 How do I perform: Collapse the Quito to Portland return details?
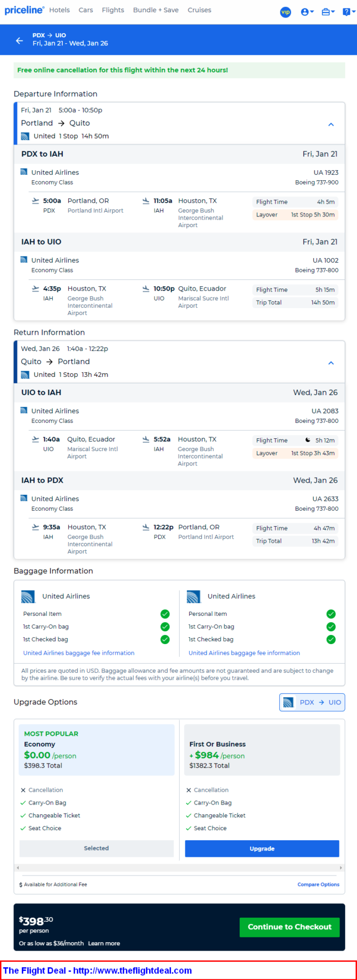click(331, 363)
